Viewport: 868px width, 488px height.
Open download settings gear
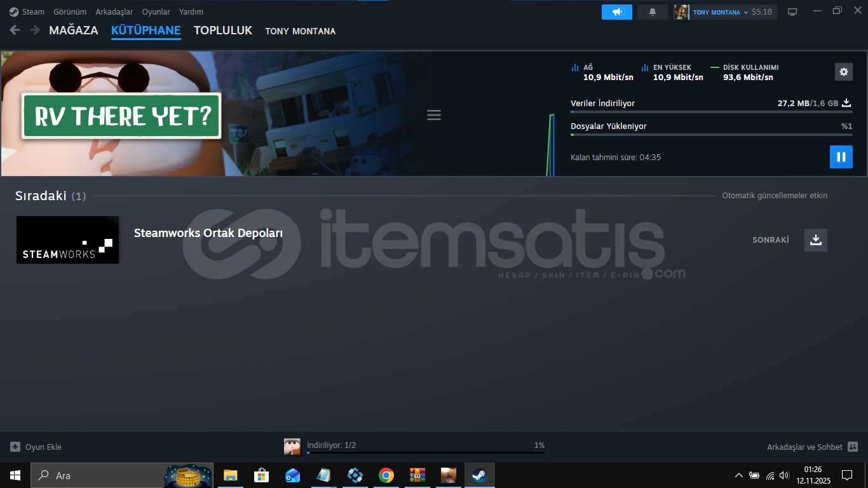coord(844,72)
